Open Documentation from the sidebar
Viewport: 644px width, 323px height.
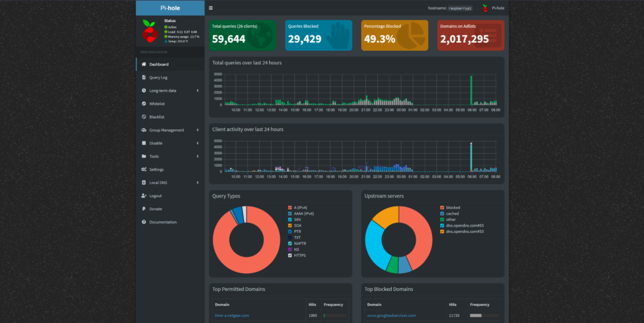(170, 222)
